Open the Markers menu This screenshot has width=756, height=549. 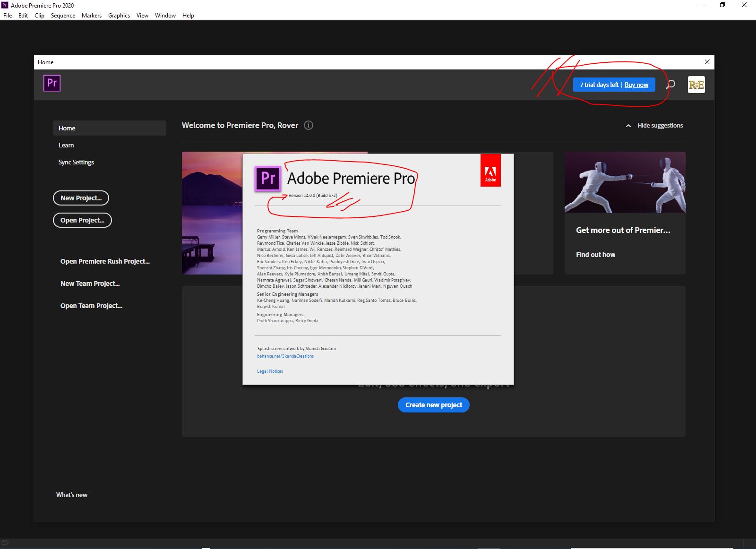click(92, 16)
